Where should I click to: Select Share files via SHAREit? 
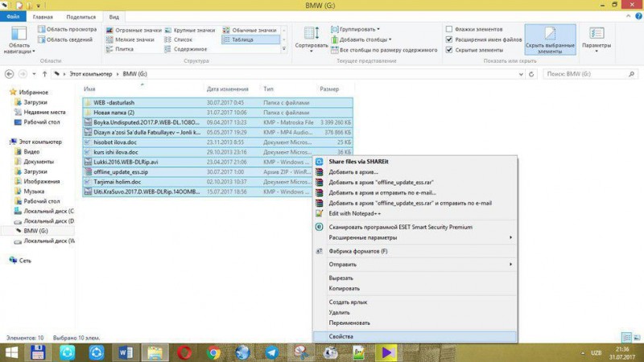[x=415, y=162]
